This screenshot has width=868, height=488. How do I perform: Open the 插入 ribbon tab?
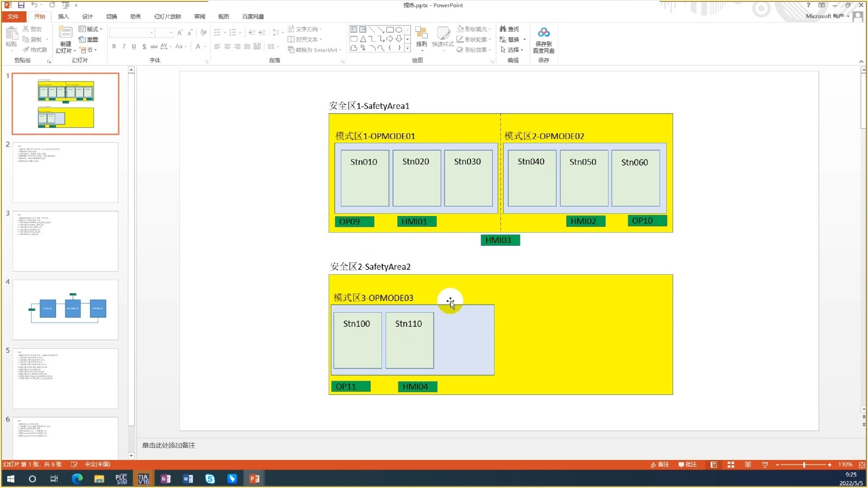point(63,16)
